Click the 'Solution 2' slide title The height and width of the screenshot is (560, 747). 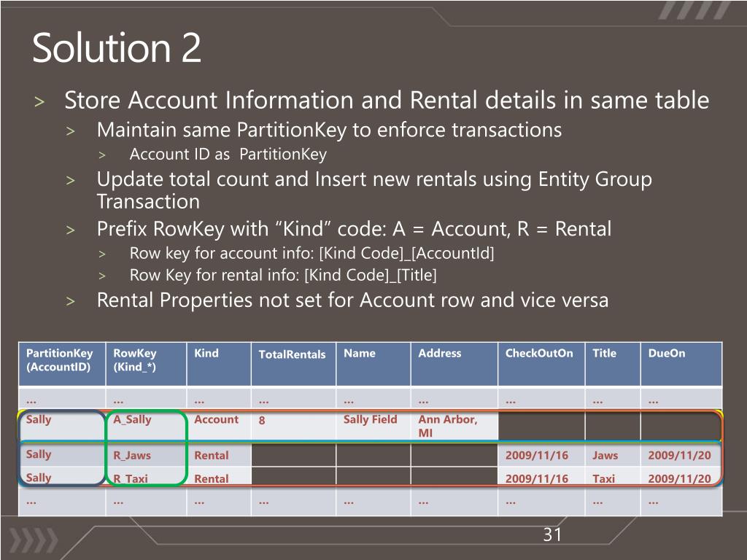coord(117,47)
